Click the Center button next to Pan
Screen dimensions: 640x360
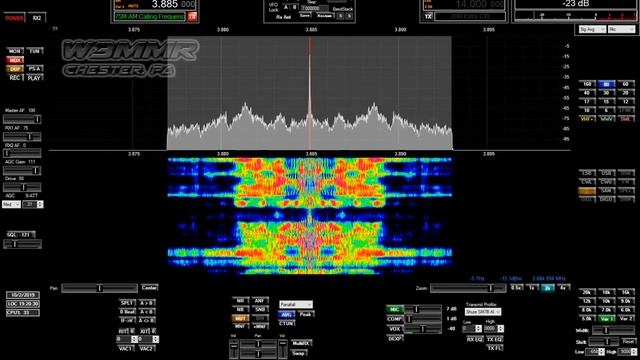coord(149,288)
